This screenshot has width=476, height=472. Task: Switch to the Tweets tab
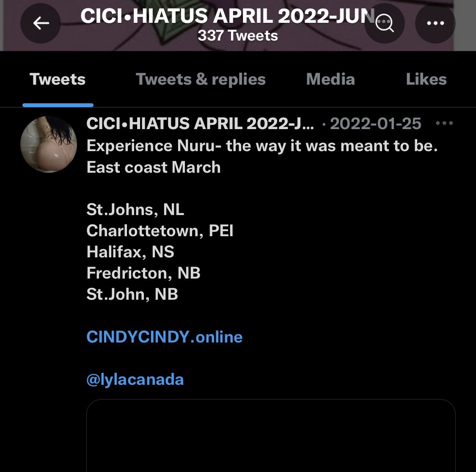pyautogui.click(x=58, y=80)
